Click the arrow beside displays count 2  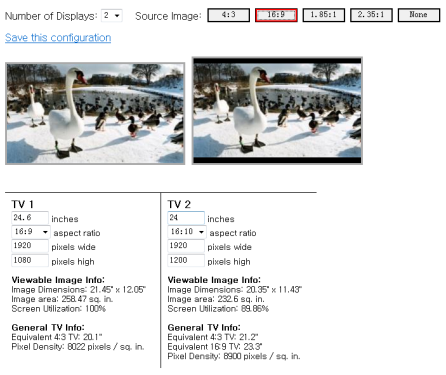[117, 16]
